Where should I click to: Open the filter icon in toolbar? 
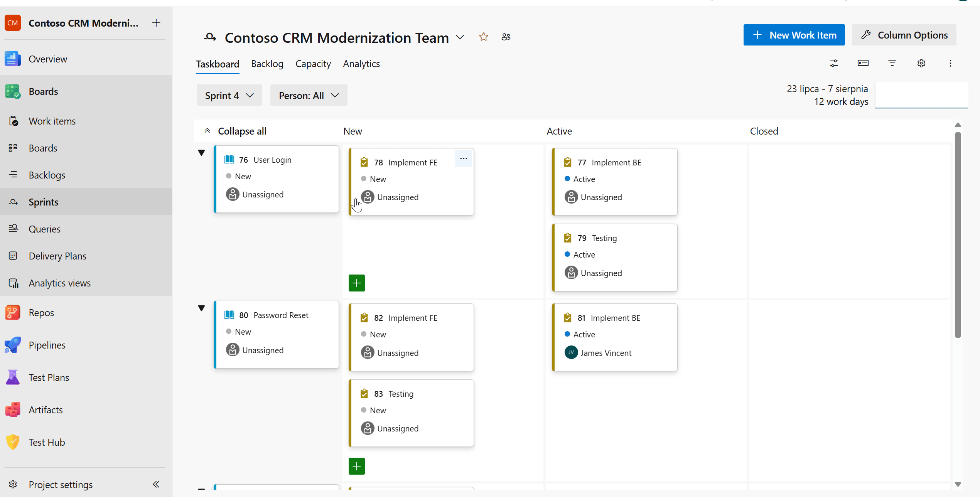892,63
